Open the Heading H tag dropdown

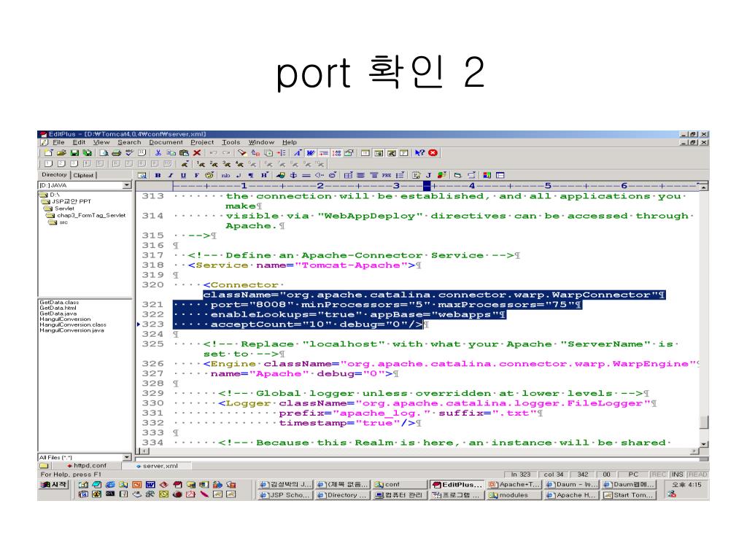click(x=264, y=175)
